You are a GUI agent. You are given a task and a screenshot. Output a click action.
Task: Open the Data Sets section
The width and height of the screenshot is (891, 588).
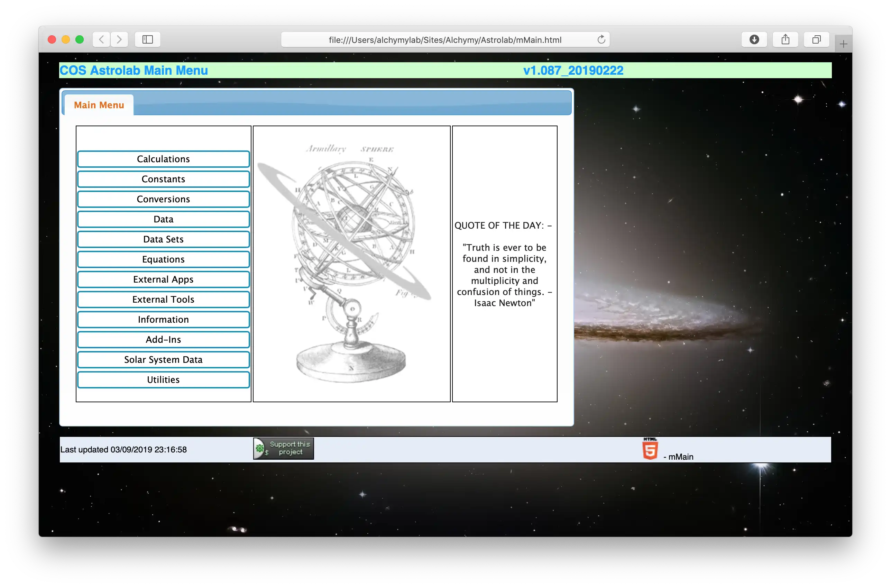tap(163, 239)
